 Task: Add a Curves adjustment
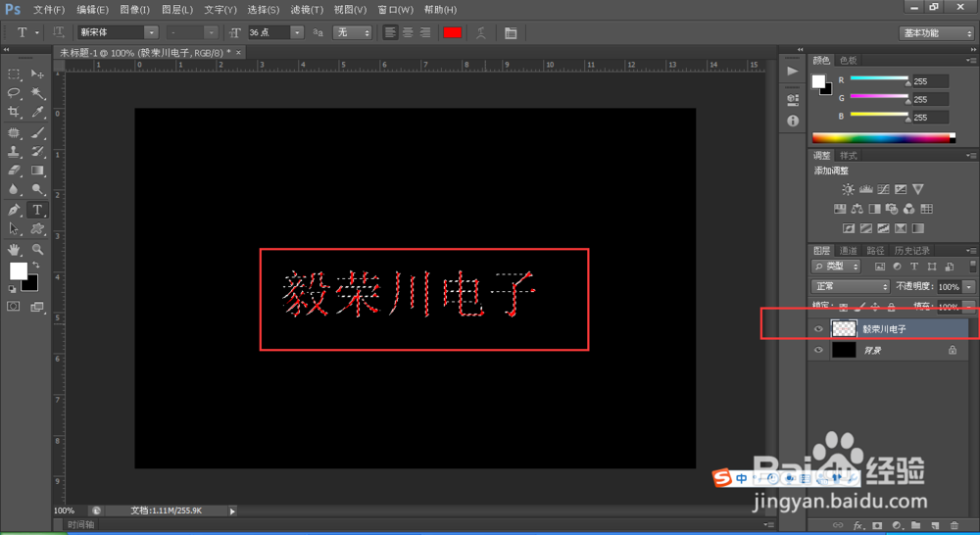(x=883, y=189)
